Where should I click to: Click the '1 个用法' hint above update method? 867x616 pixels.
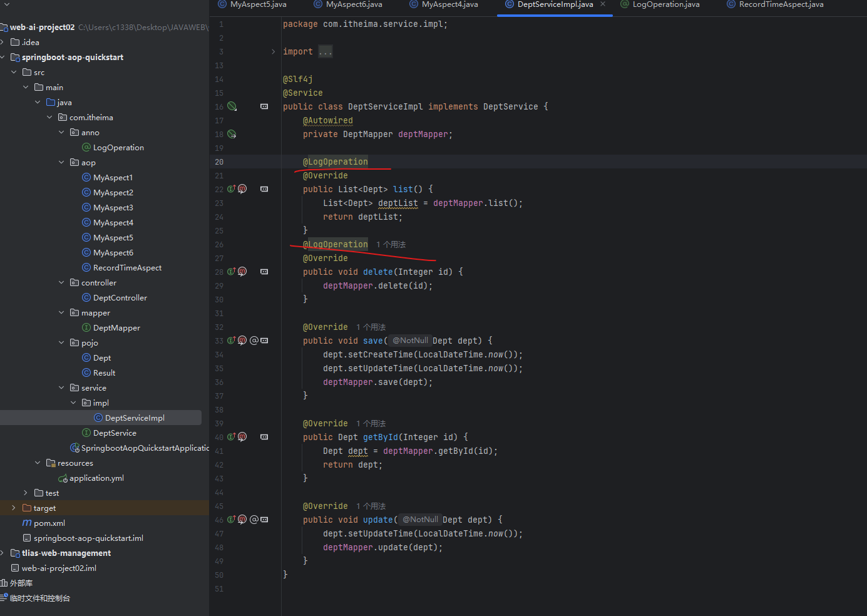[x=371, y=506]
